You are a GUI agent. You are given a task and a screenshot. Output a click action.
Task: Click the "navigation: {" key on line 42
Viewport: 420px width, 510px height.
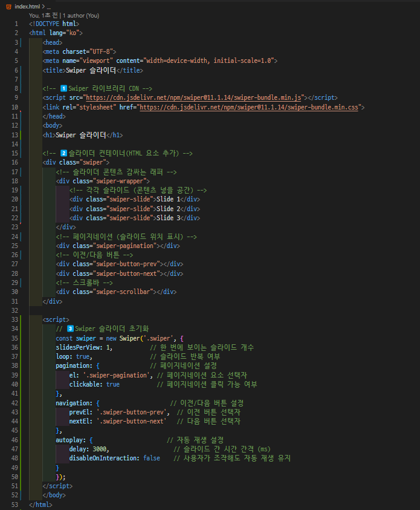pyautogui.click(x=77, y=404)
